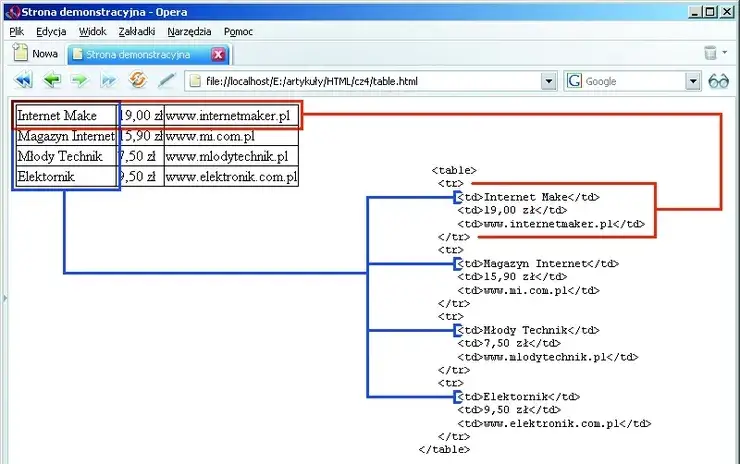Open the Narzędzia menu
740x464 pixels.
[x=189, y=32]
